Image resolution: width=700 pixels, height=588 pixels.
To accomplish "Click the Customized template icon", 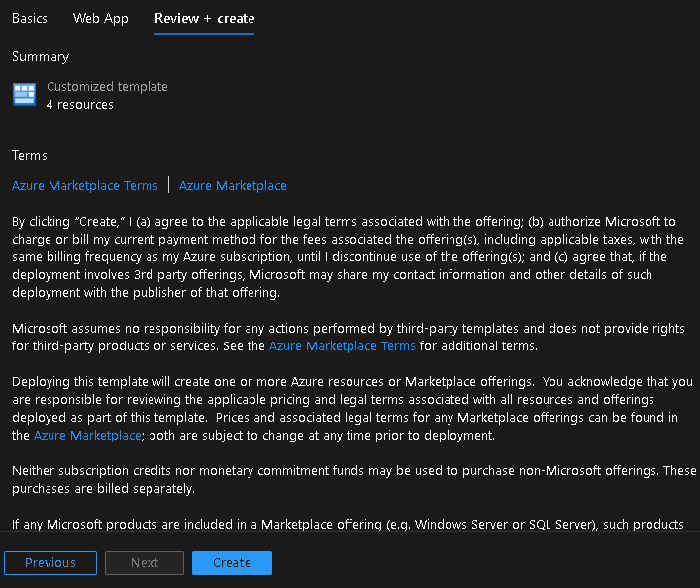I will coord(24,95).
